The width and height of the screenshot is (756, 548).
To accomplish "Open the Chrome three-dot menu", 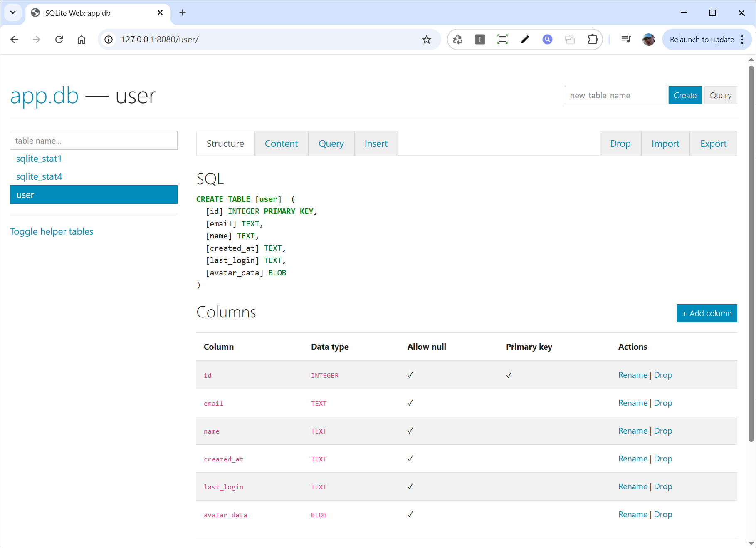I will (742, 40).
